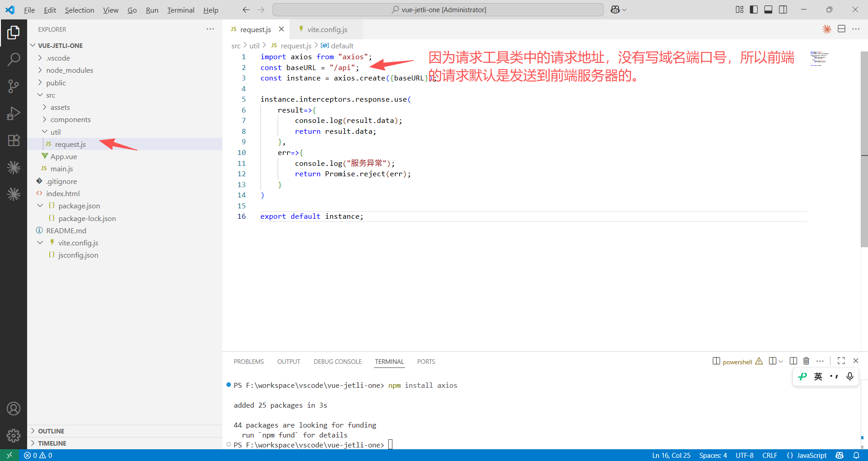
Task: Click Ln 16, Col 25 go-to-line button
Action: [x=671, y=455]
